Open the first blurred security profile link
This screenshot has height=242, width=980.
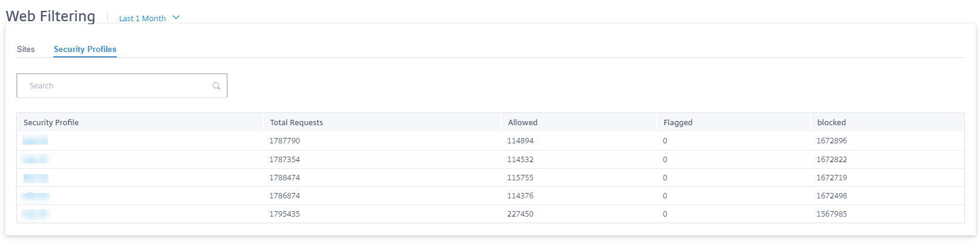(35, 141)
